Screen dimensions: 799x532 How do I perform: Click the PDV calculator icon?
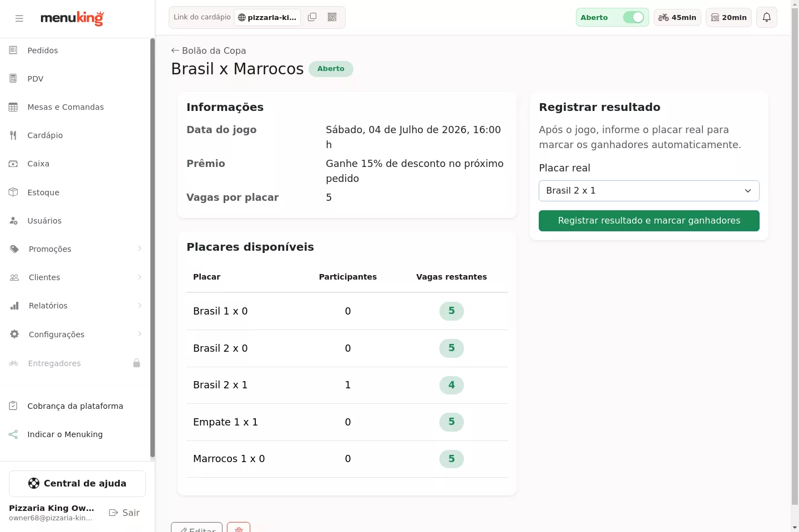[x=13, y=79]
